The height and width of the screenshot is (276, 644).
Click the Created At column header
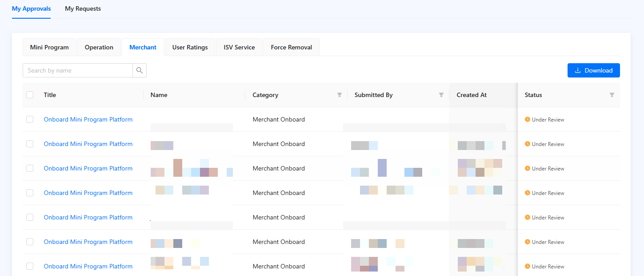(x=472, y=95)
